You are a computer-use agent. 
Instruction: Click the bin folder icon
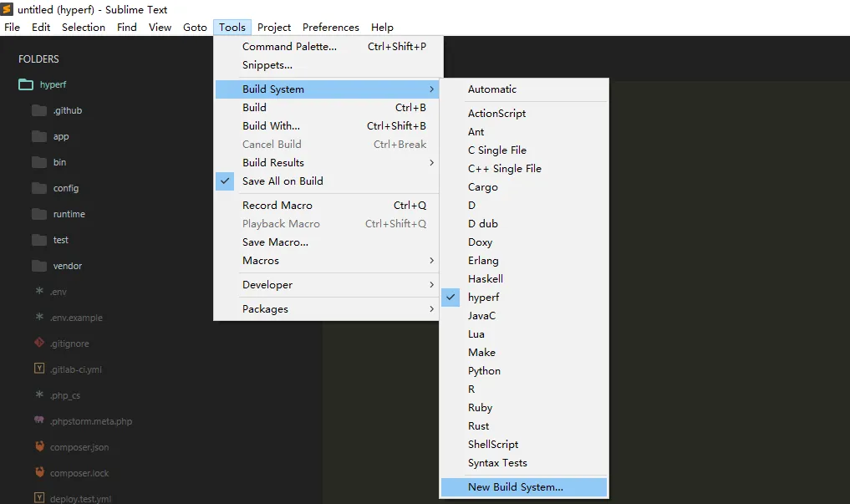[39, 163]
